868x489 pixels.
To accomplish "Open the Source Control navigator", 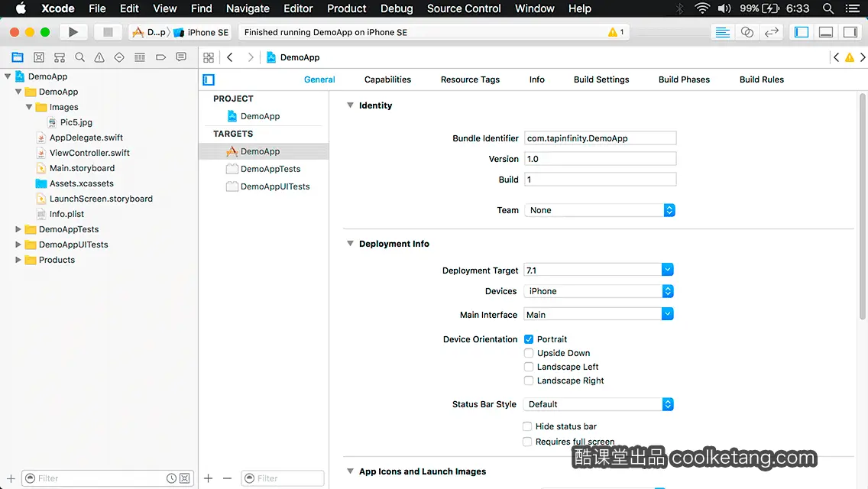I will point(39,57).
